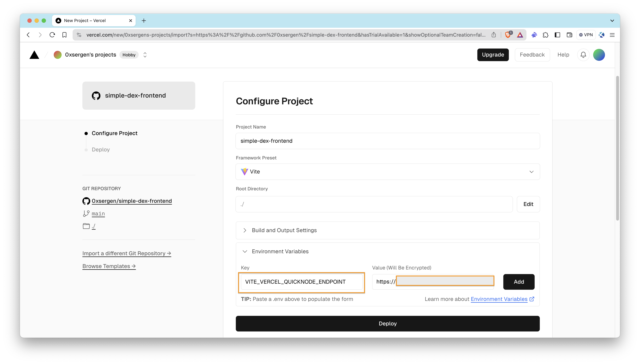Select the Configure Project step
Screen dimensions: 640x364
pyautogui.click(x=114, y=133)
